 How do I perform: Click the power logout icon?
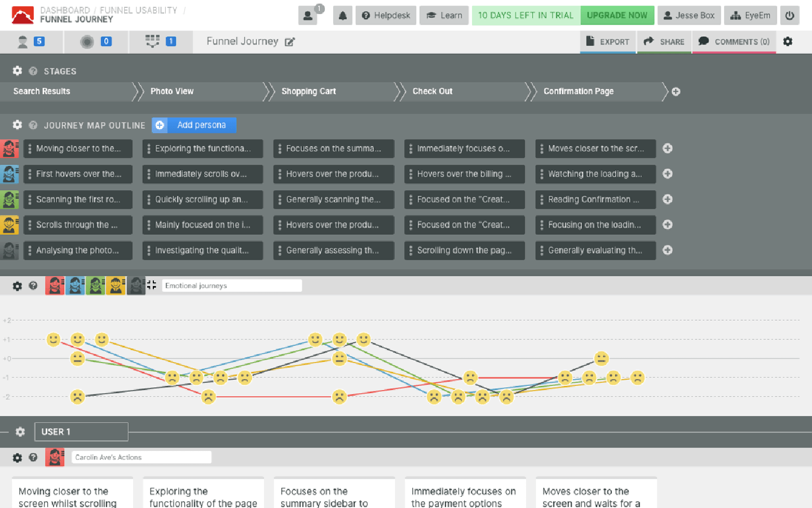click(789, 15)
